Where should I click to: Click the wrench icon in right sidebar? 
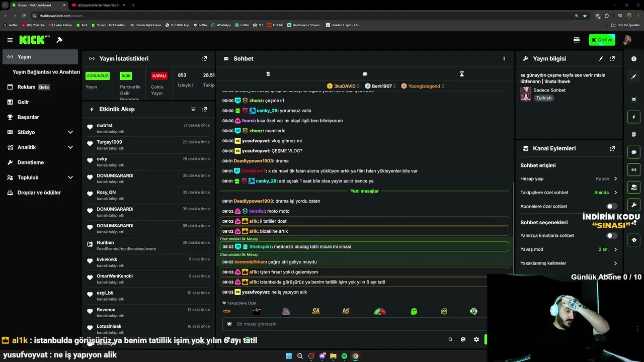point(634,205)
